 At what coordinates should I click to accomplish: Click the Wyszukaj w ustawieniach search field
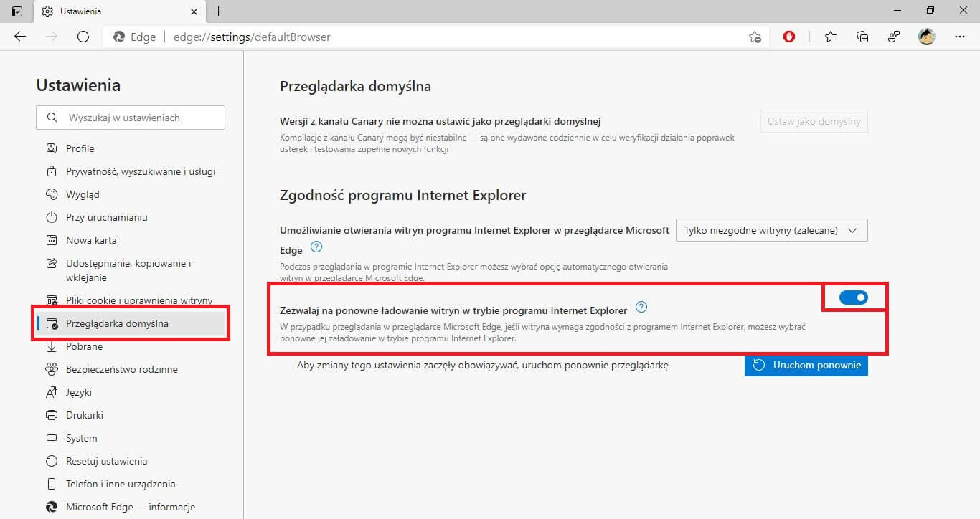tap(131, 118)
